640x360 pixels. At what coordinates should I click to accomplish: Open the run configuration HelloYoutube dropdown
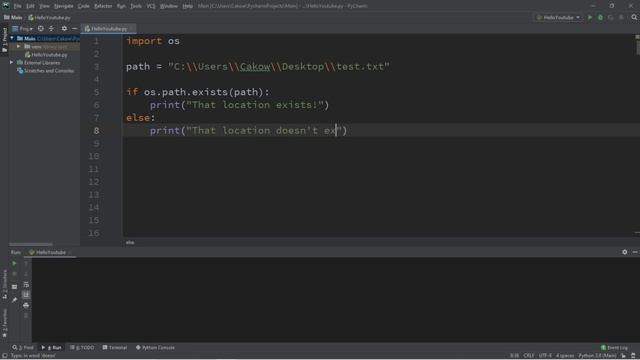558,18
